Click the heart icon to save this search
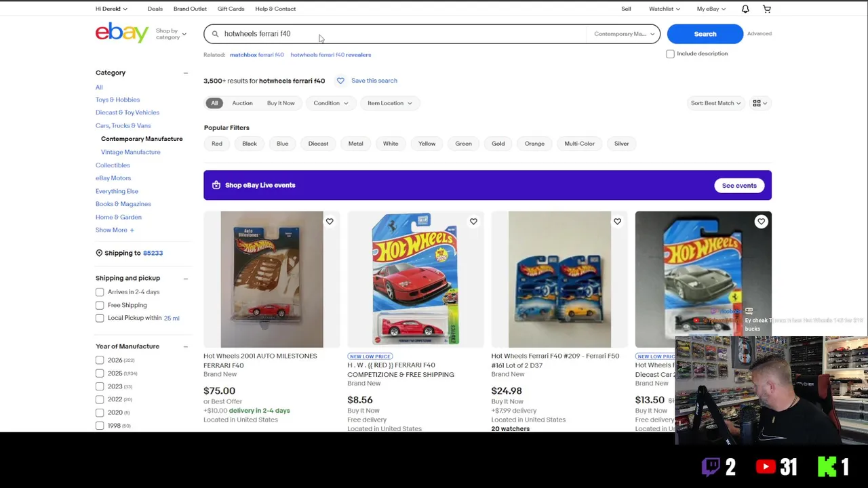 pyautogui.click(x=340, y=81)
